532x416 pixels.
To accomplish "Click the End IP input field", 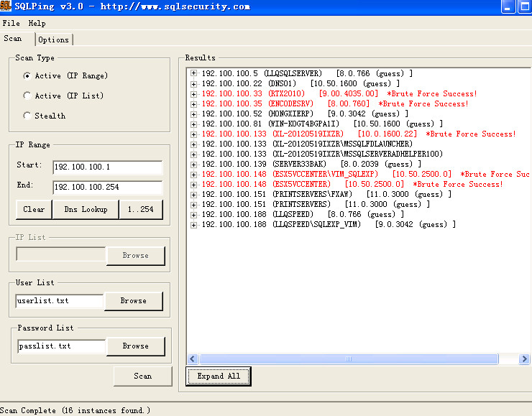I will (108, 187).
